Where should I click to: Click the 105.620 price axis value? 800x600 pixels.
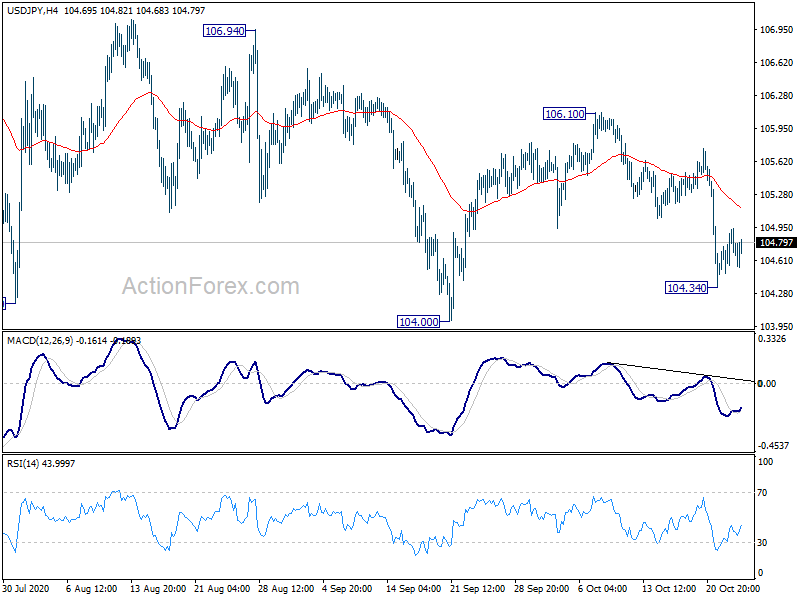pyautogui.click(x=777, y=162)
